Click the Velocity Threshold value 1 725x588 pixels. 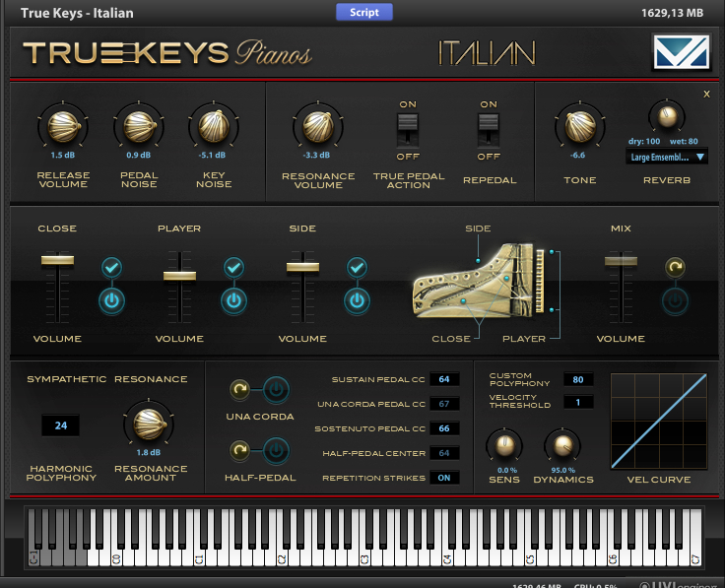coord(578,402)
